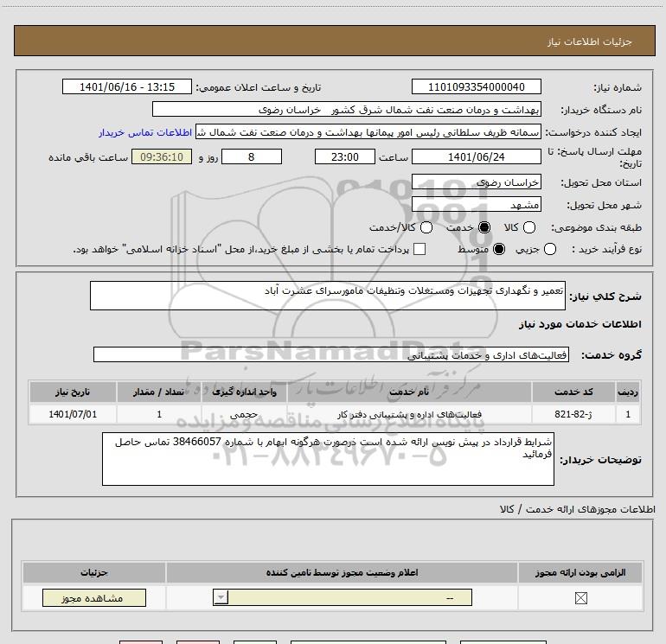Image resolution: width=666 pixels, height=644 pixels.
Task: Tick the Islamic treasury bonds payment checkbox
Action: [x=419, y=249]
